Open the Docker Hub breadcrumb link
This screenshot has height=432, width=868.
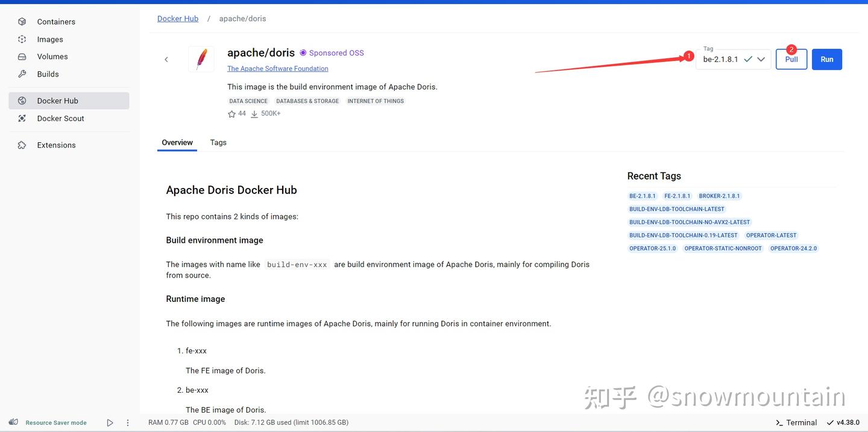[x=178, y=18]
